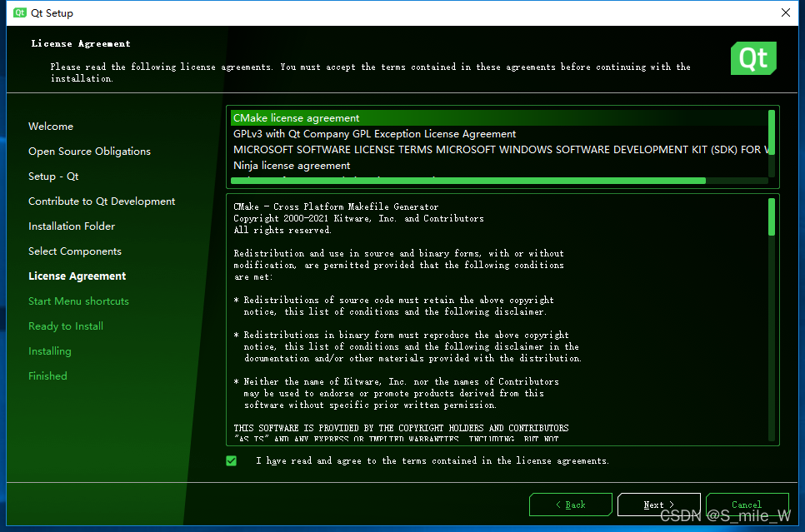The image size is (805, 532).
Task: Close the Qt Setup window
Action: 786,12
